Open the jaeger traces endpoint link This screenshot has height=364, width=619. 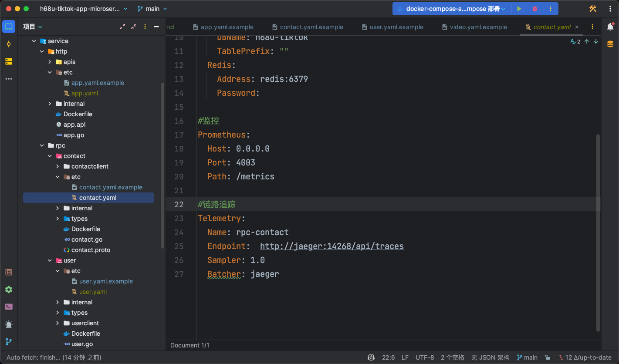tap(332, 246)
